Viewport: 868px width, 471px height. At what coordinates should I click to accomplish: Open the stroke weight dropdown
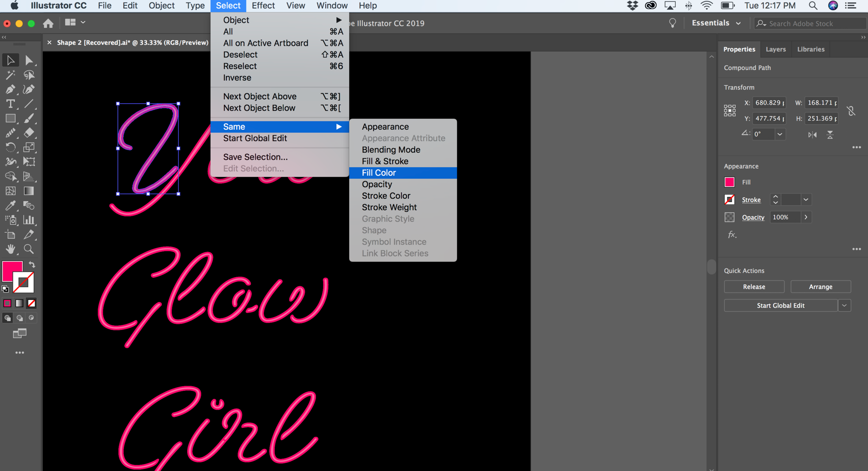pos(806,200)
